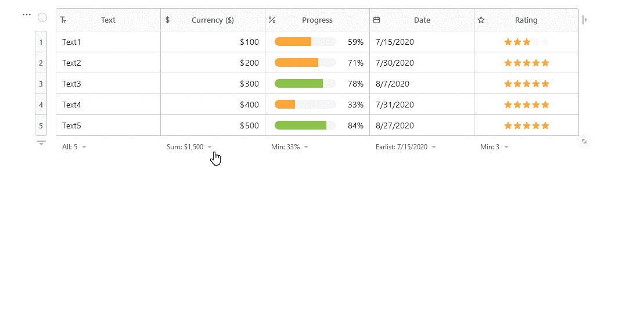Image resolution: width=644 pixels, height=330 pixels.
Task: Click the 7/31/2020 date cell
Action: [x=422, y=105]
